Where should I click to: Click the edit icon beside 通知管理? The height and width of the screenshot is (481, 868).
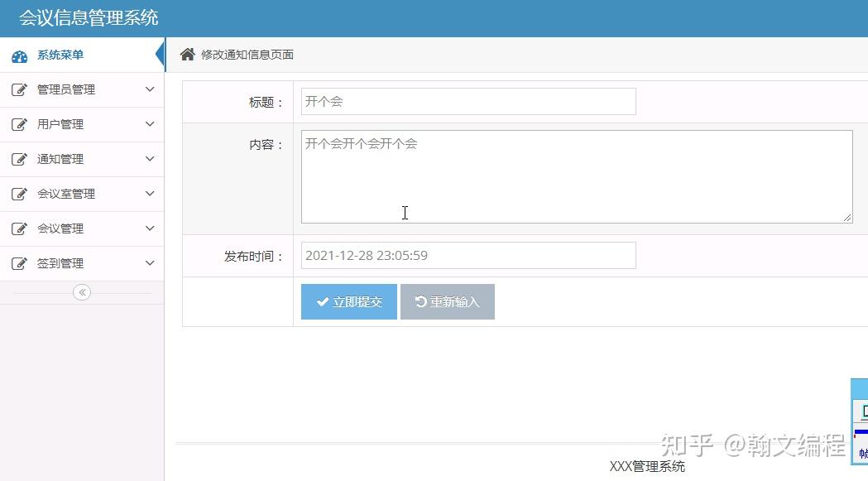(21, 159)
